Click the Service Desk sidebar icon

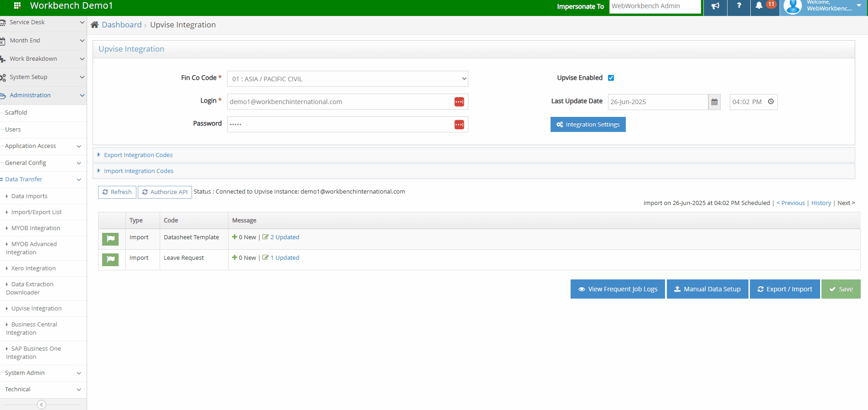[3, 22]
